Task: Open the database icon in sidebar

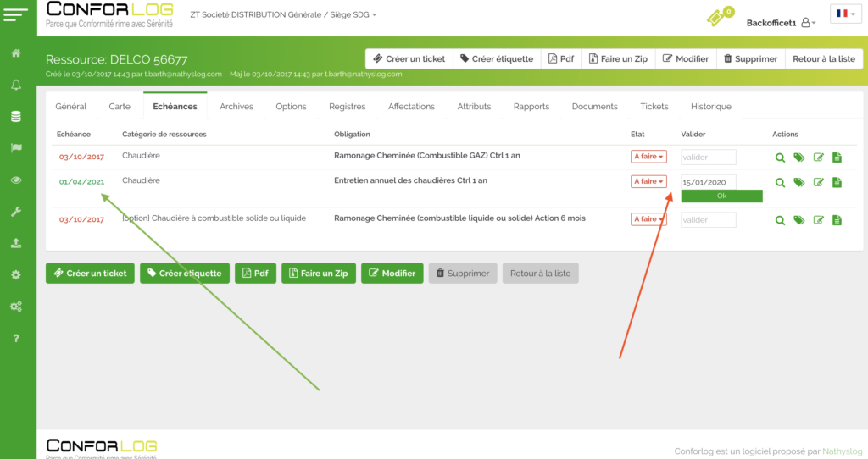Action: click(x=16, y=116)
